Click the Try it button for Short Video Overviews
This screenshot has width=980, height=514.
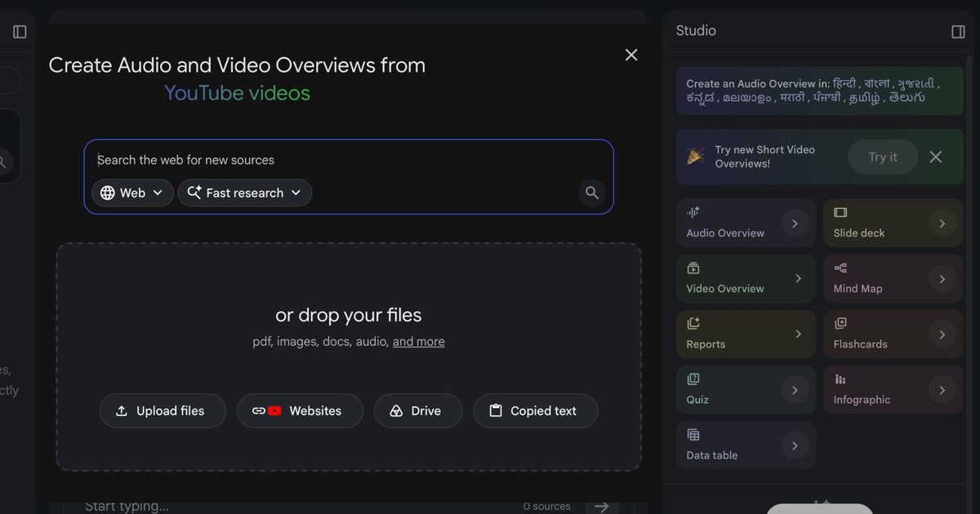click(883, 157)
